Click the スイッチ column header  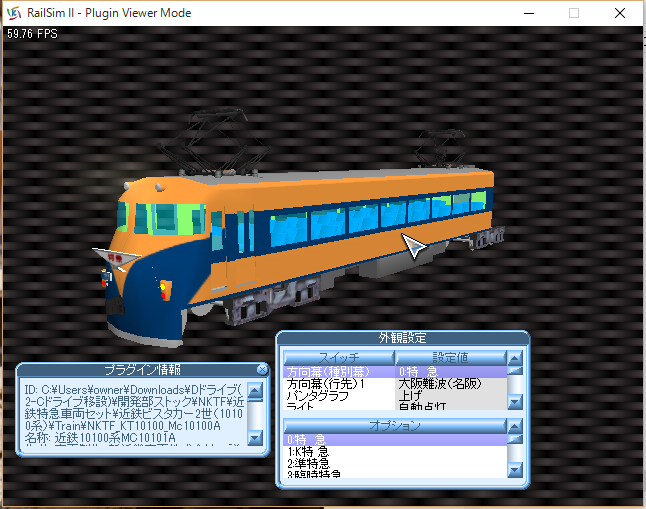[339, 358]
